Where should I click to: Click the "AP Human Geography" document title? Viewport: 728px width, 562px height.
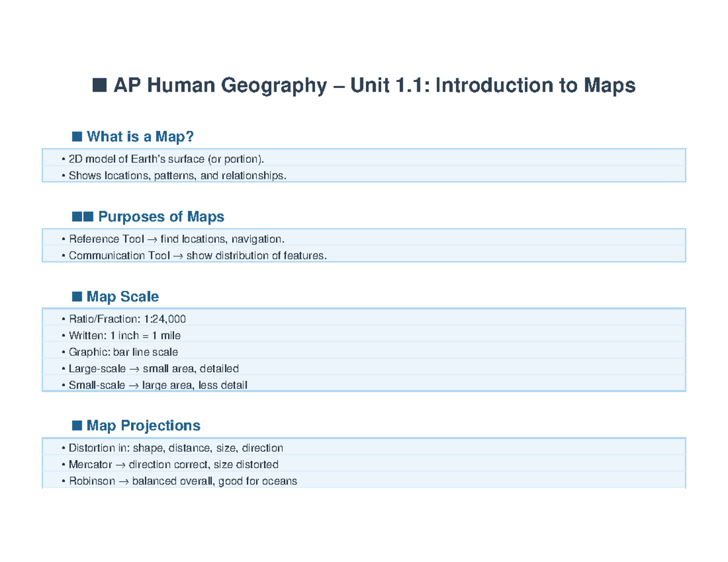click(374, 86)
